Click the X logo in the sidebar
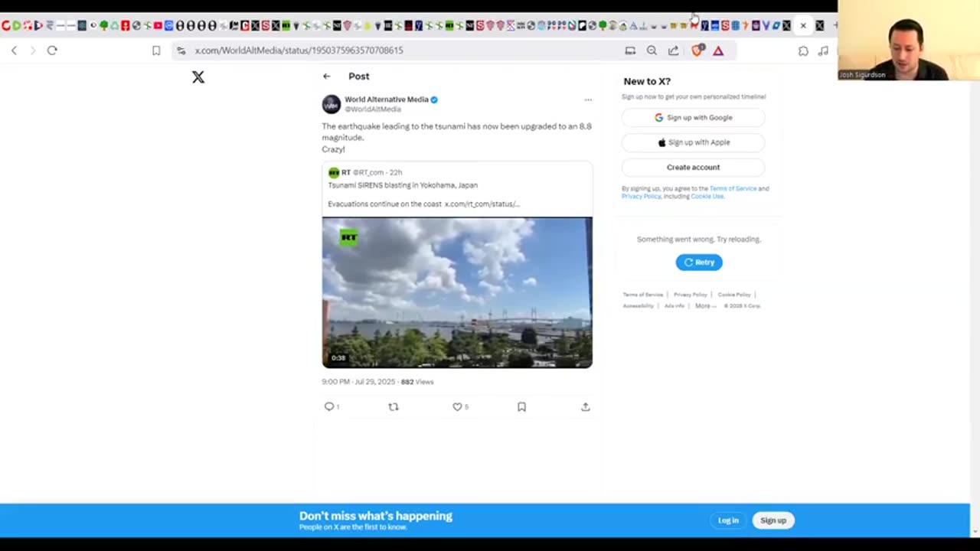 coord(198,77)
